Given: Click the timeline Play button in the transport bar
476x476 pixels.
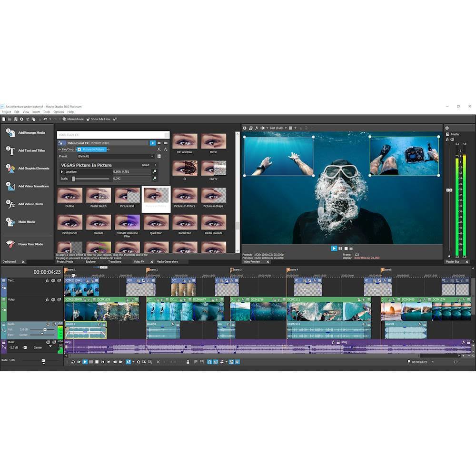Looking at the screenshot, I should 85,362.
